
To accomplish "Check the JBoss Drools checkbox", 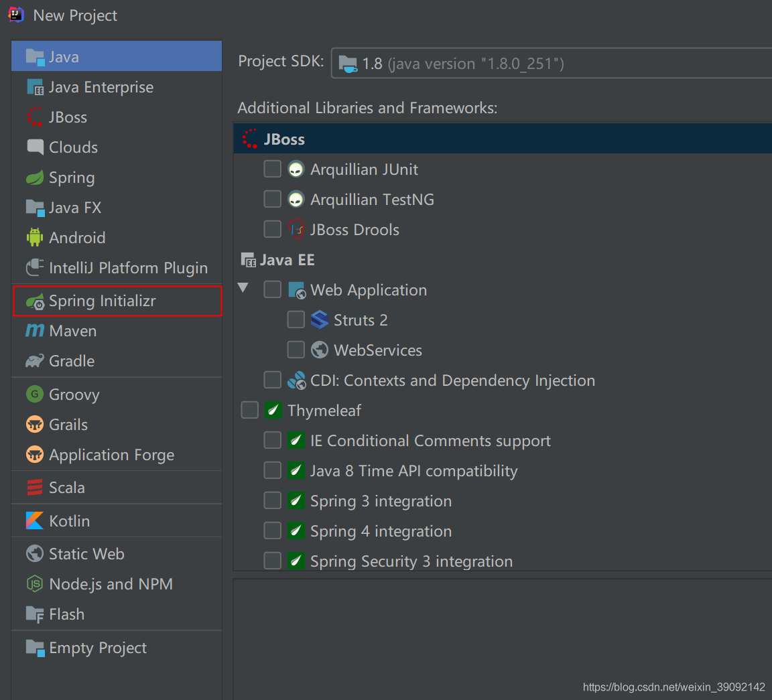I will click(273, 229).
